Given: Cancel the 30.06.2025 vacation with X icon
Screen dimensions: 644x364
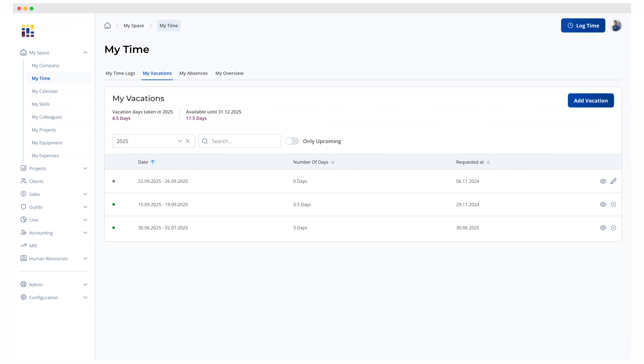Looking at the screenshot, I should pos(613,228).
